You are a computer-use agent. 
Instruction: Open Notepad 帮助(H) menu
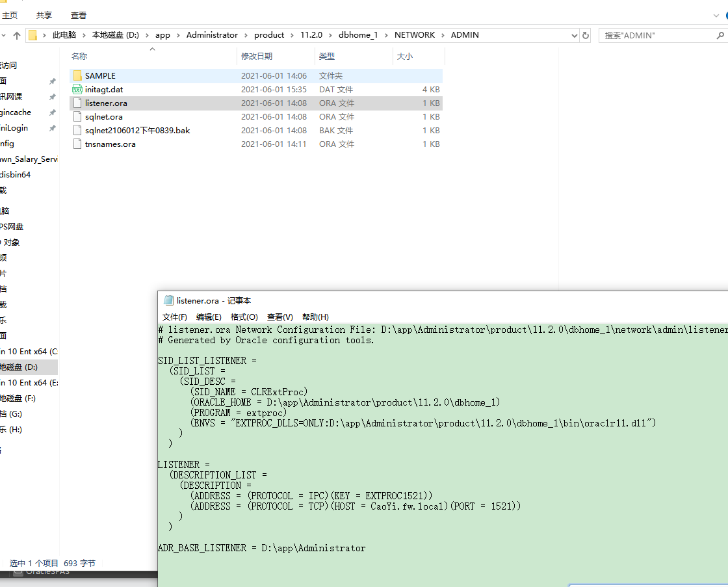(x=315, y=317)
